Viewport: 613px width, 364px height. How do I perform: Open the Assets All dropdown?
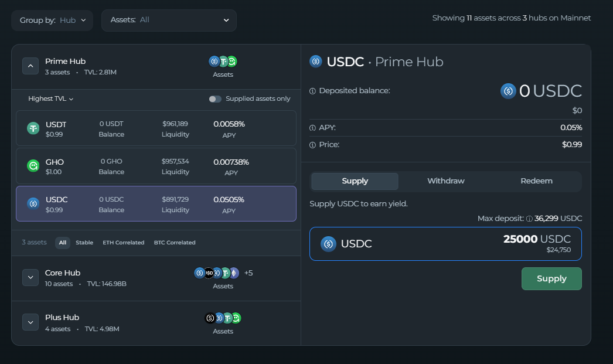(169, 20)
